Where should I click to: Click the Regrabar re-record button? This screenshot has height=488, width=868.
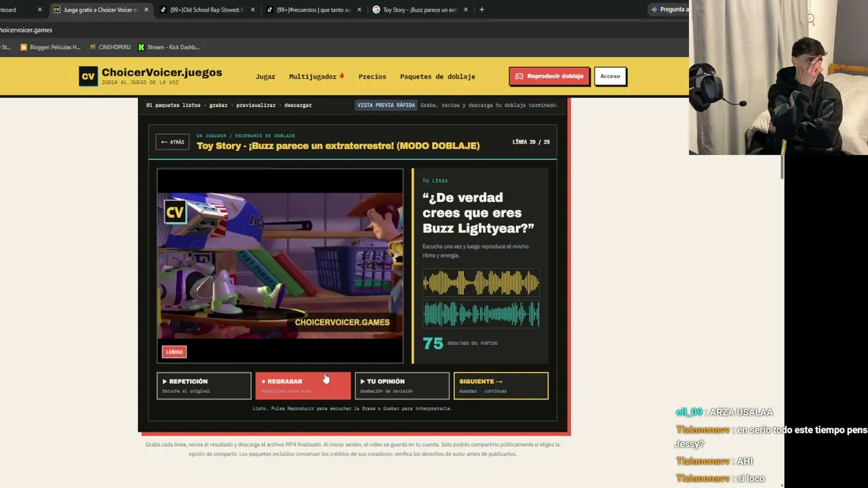[x=303, y=386]
